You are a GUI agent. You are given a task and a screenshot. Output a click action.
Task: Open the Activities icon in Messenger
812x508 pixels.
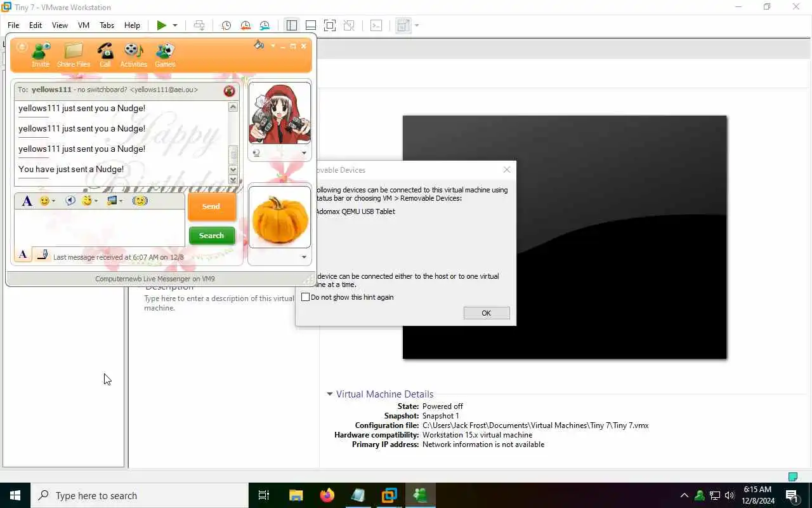tap(133, 55)
